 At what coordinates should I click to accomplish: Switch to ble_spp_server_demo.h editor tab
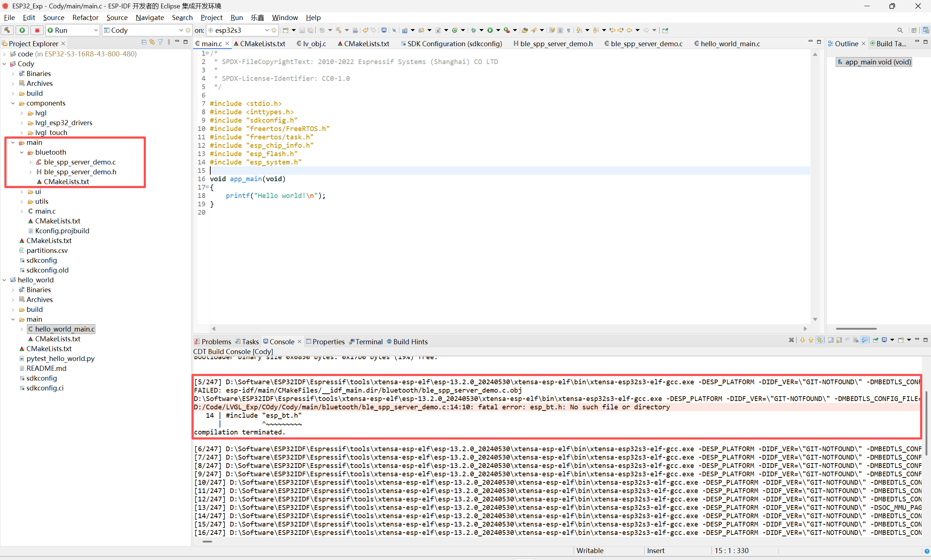(553, 44)
